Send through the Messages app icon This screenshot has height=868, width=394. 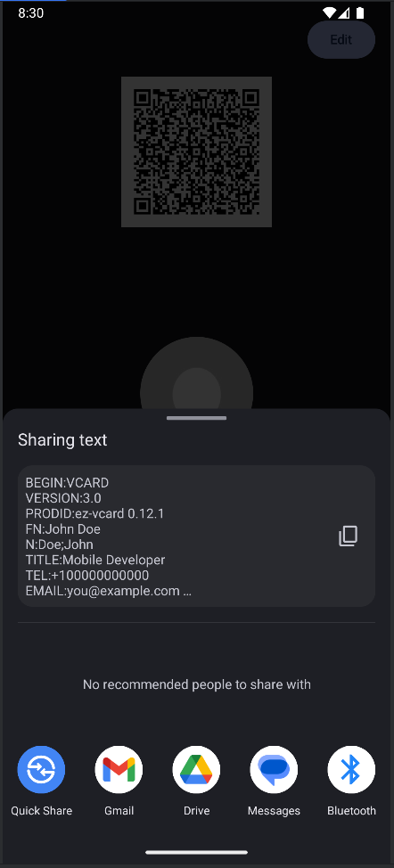274,769
